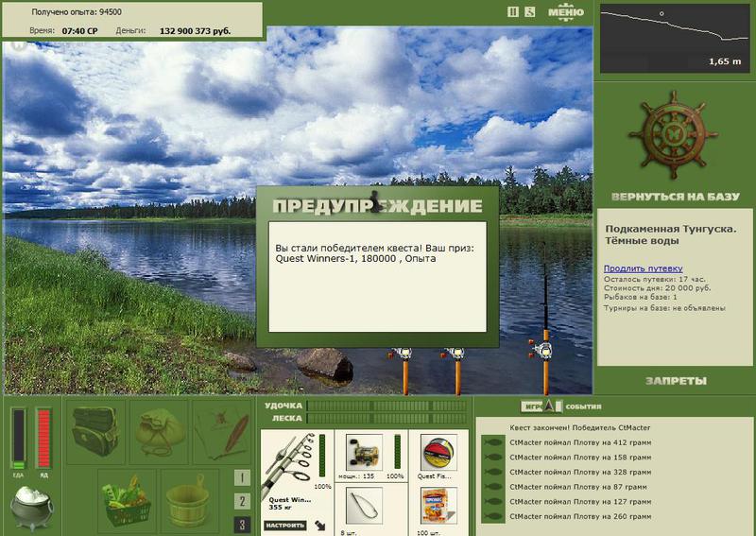This screenshot has width=756, height=536.
Task: Click fish icon beside Плотву на 328 грамм
Action: click(493, 472)
